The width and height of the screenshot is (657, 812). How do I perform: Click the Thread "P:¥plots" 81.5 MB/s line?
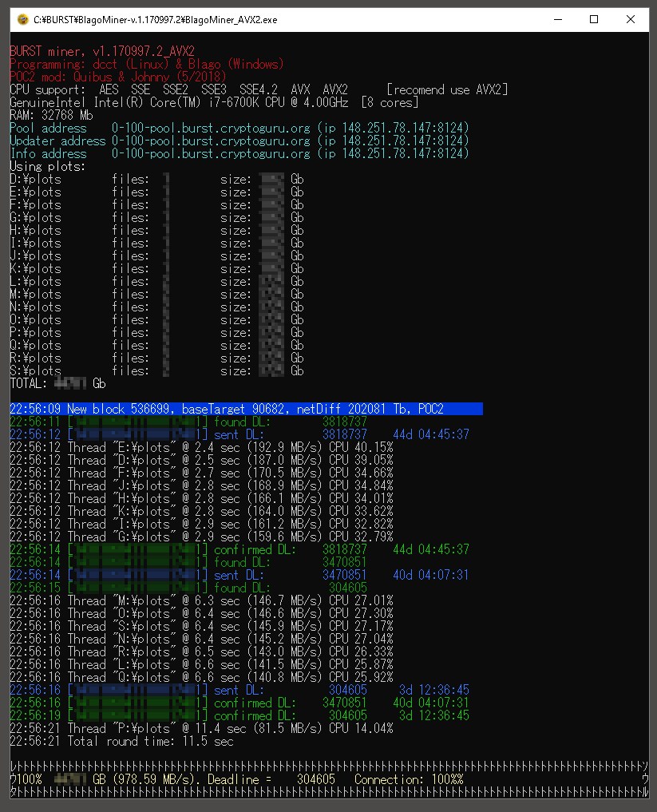200,728
